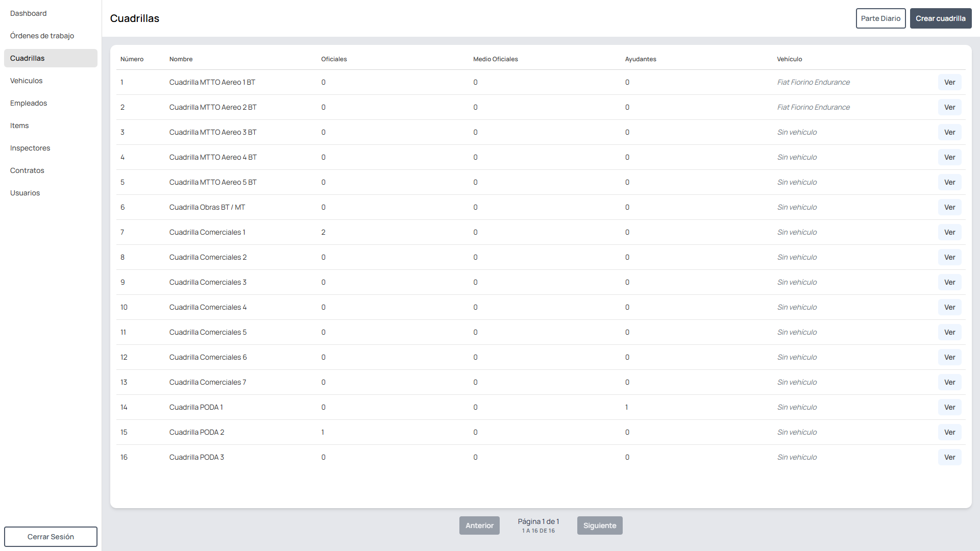The width and height of the screenshot is (980, 551).
Task: Select Cuadrillas in the sidebar
Action: click(51, 58)
